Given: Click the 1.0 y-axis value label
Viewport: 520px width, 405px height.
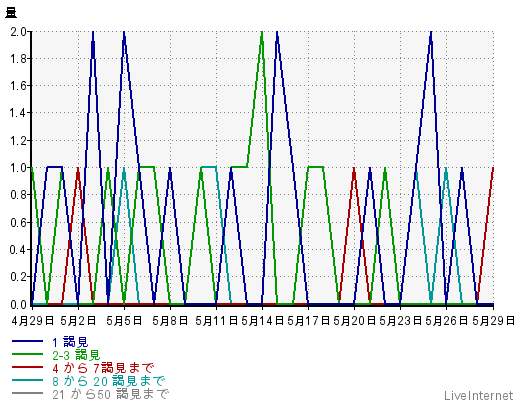Looking at the screenshot, I should coord(18,168).
